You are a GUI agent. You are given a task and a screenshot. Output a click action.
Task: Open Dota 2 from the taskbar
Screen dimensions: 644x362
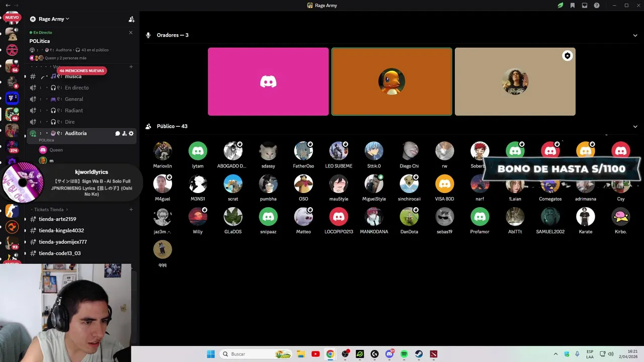[434, 354]
